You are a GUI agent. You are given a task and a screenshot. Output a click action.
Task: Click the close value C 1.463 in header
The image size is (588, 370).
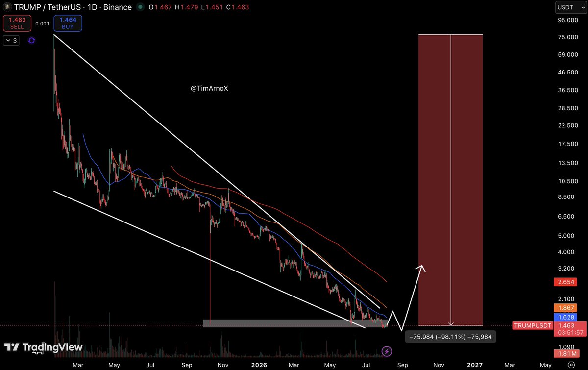pyautogui.click(x=238, y=7)
